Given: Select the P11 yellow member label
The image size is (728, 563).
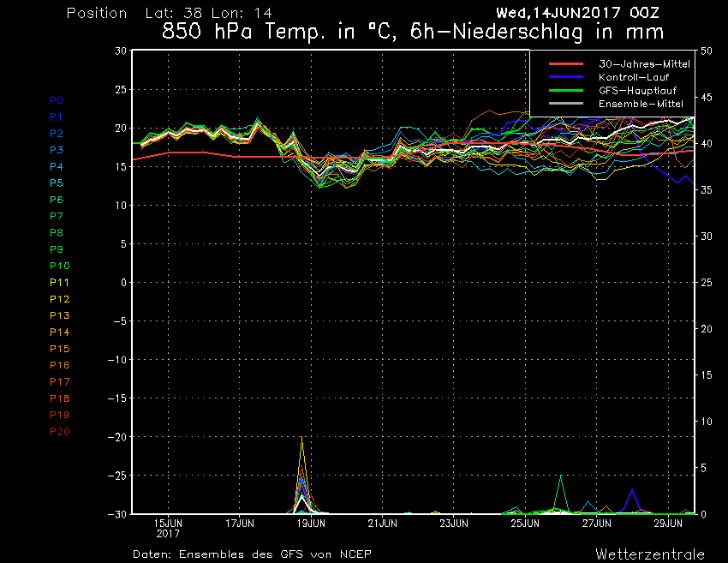Looking at the screenshot, I should [x=59, y=283].
